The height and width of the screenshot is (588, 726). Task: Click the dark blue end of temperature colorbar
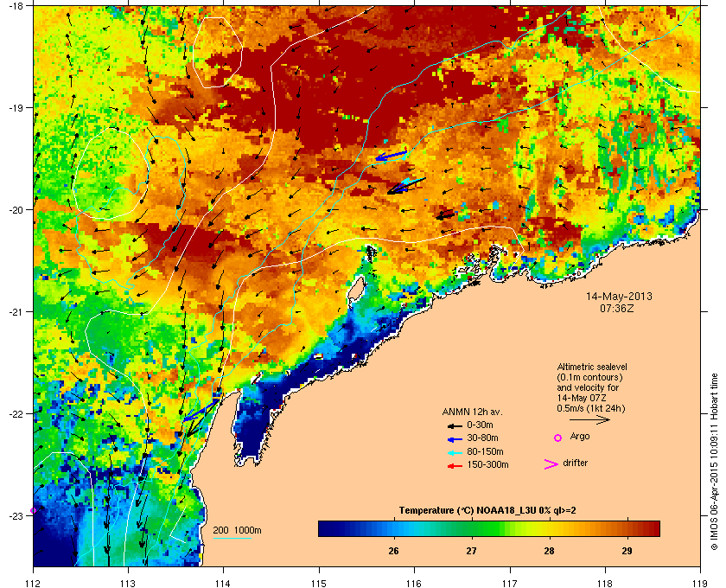(x=327, y=528)
